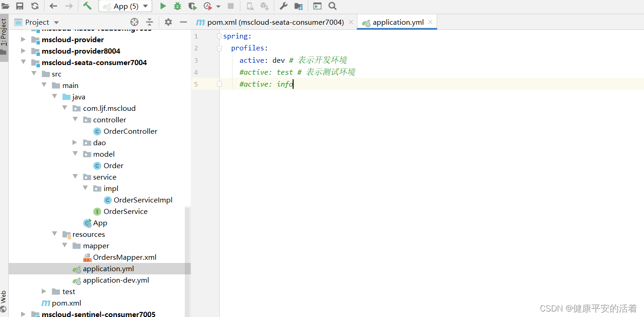Click the Save All disk icon
644x317 pixels.
coord(20,6)
